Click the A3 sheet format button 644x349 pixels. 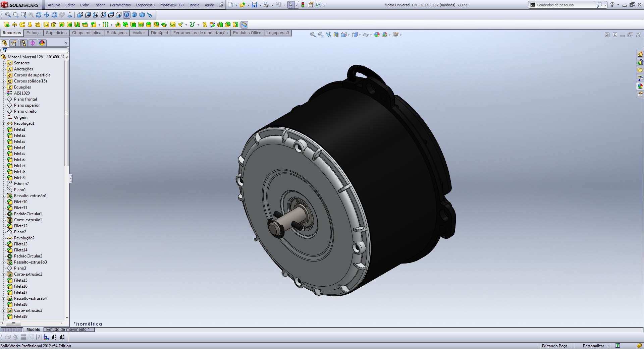click(x=54, y=337)
